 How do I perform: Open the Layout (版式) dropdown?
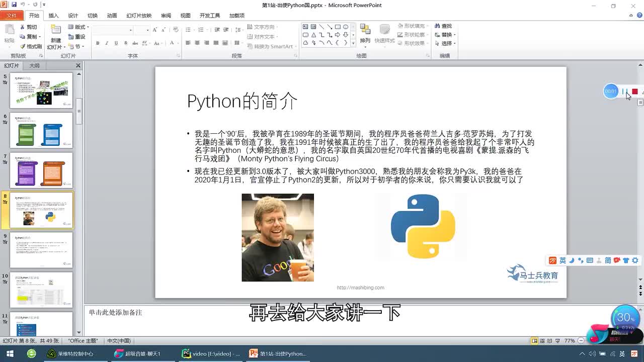pos(78,27)
